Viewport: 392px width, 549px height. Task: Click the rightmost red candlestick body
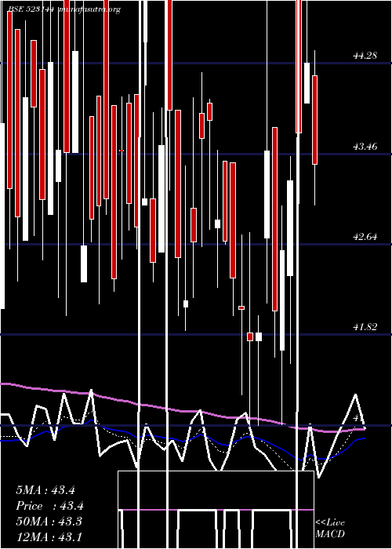click(314, 120)
